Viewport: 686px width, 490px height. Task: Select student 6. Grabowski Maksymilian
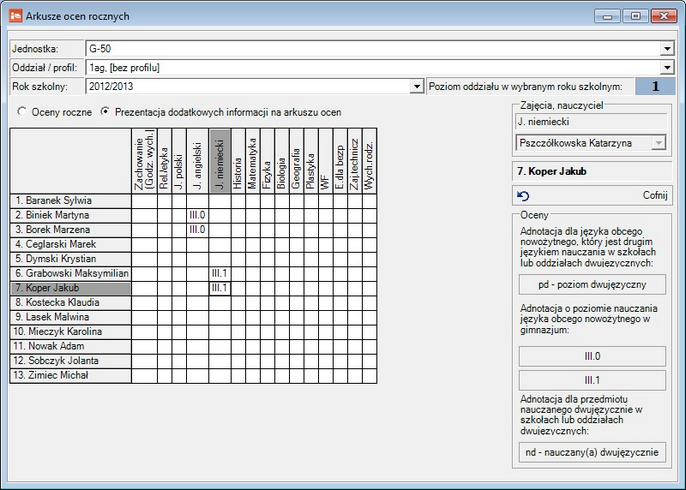(70, 273)
